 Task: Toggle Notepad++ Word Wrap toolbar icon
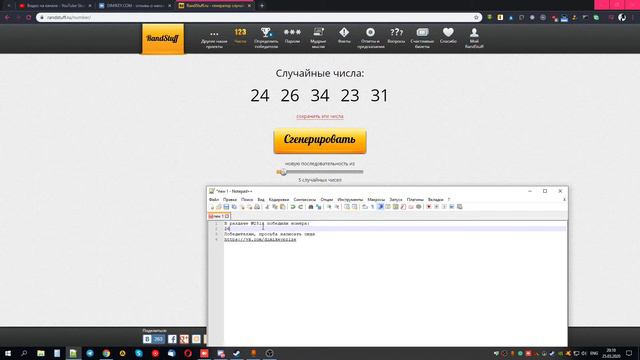[x=365, y=207]
